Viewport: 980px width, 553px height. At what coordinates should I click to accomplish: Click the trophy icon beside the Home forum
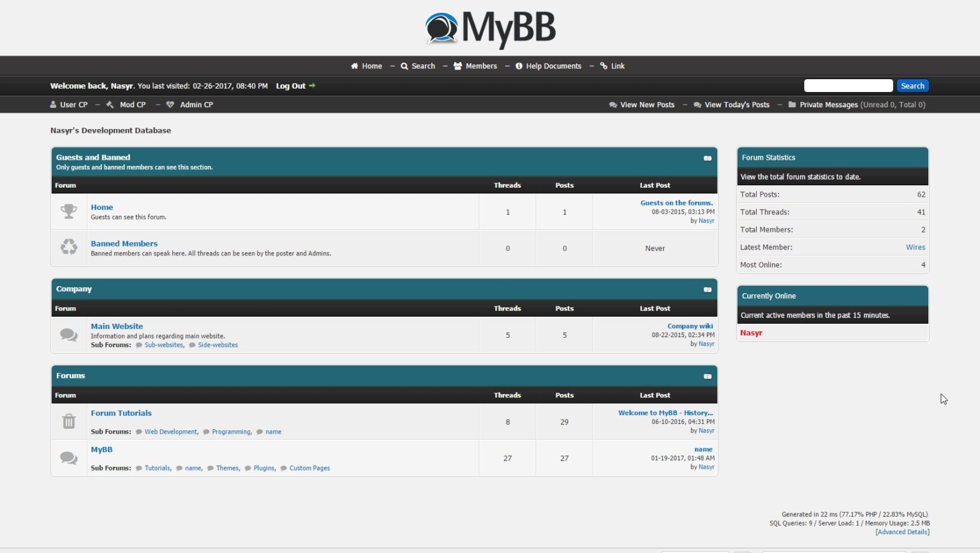[69, 211]
